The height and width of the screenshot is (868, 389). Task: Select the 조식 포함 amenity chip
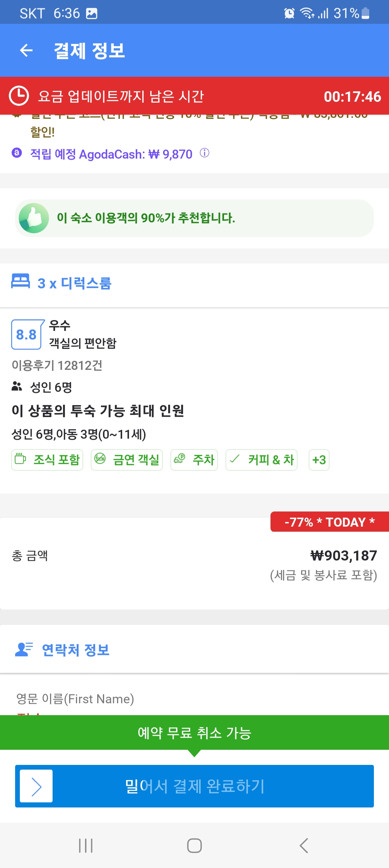pos(47,460)
